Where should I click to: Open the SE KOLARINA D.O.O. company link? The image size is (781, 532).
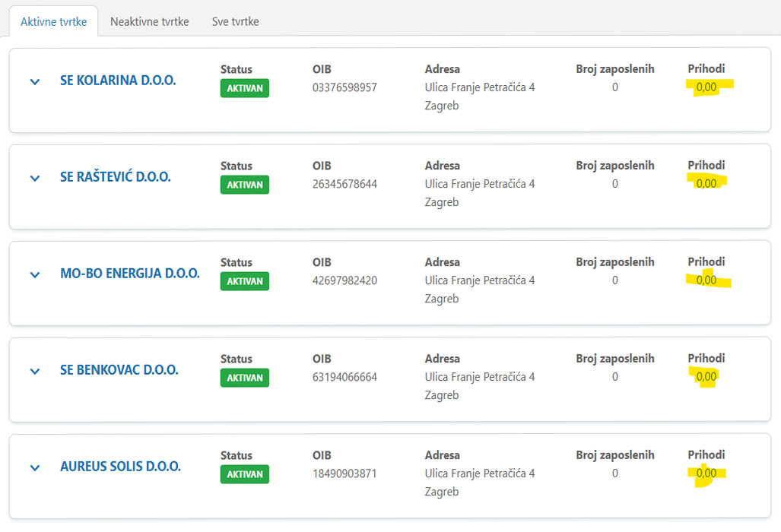[x=118, y=80]
